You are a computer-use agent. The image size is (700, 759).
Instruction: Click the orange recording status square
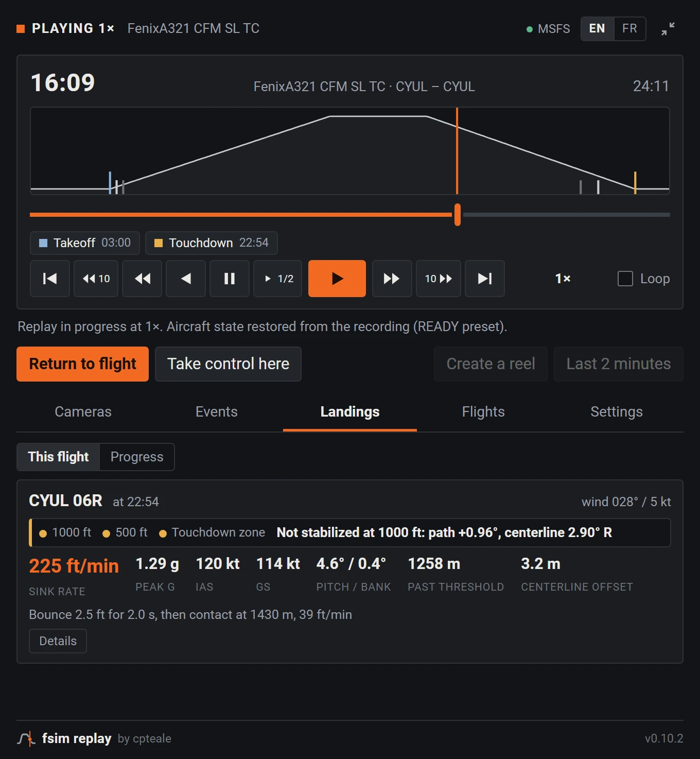(x=21, y=29)
